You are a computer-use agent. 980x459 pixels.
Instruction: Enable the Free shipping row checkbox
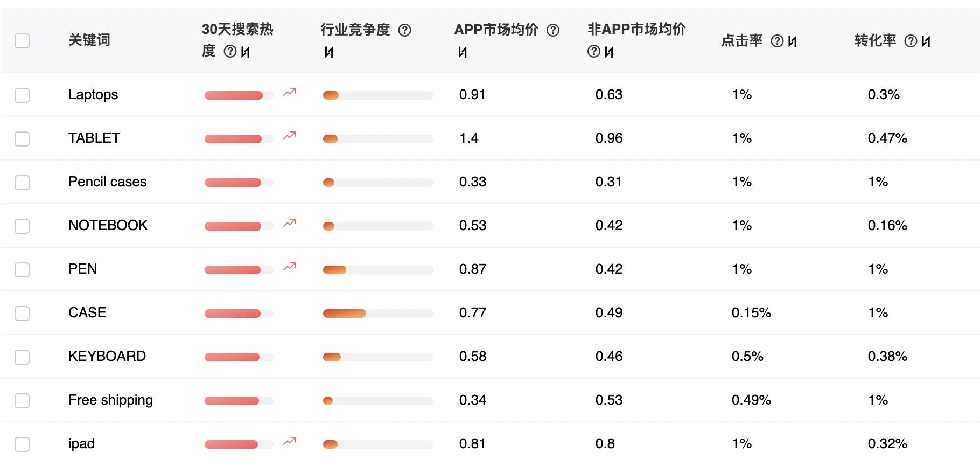[22, 401]
